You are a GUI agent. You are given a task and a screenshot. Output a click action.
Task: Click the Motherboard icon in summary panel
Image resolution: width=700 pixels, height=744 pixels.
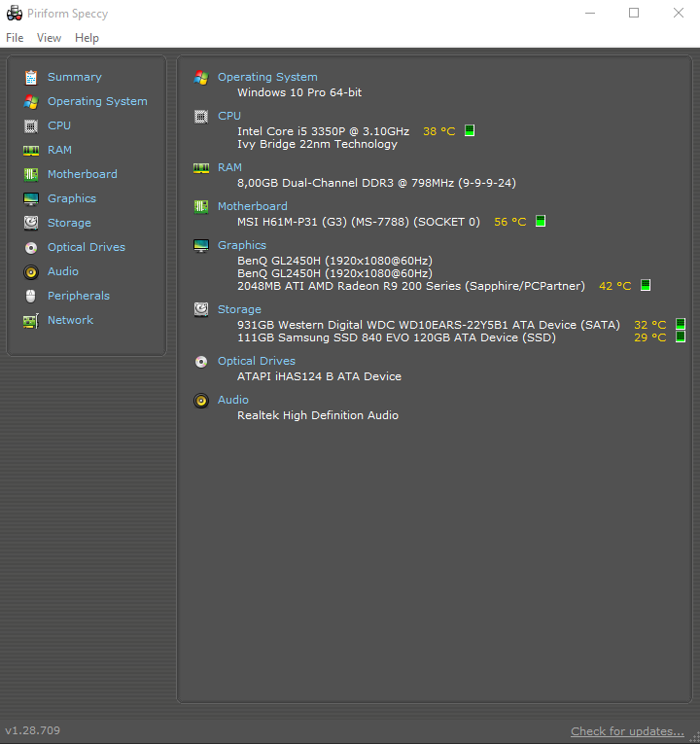click(x=201, y=206)
